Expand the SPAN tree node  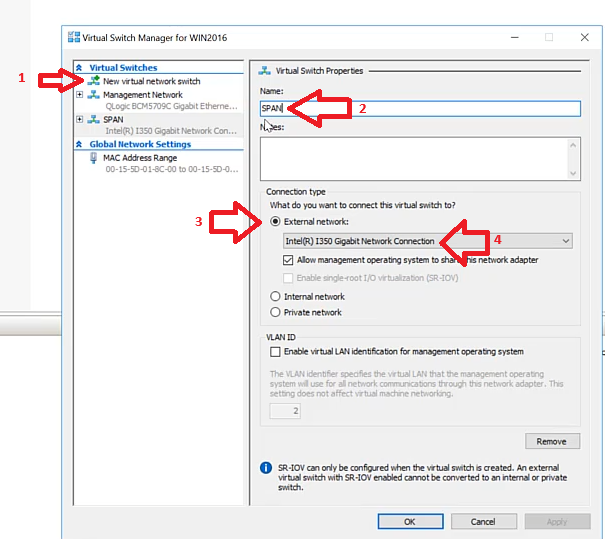tap(79, 119)
